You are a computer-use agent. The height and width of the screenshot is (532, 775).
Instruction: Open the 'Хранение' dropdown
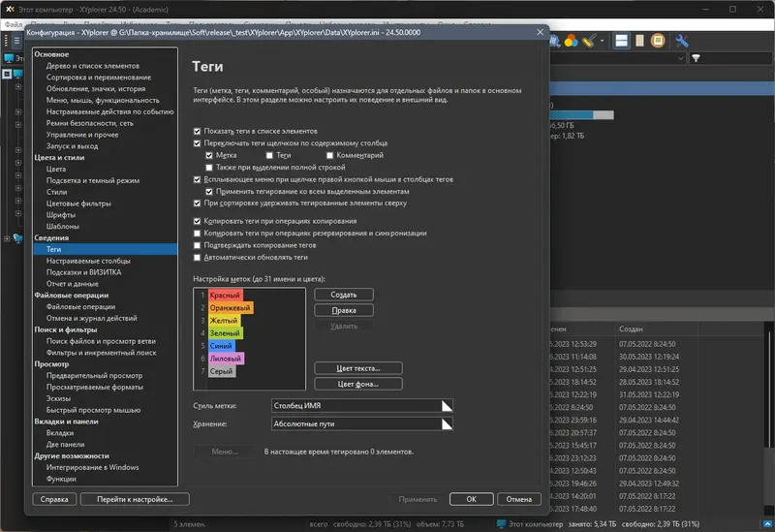361,423
